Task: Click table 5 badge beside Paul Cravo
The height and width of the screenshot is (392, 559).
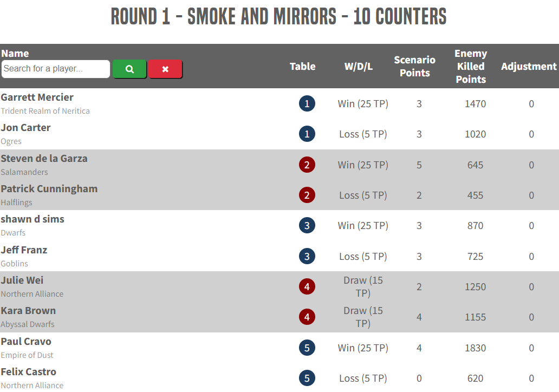Action: [x=307, y=348]
